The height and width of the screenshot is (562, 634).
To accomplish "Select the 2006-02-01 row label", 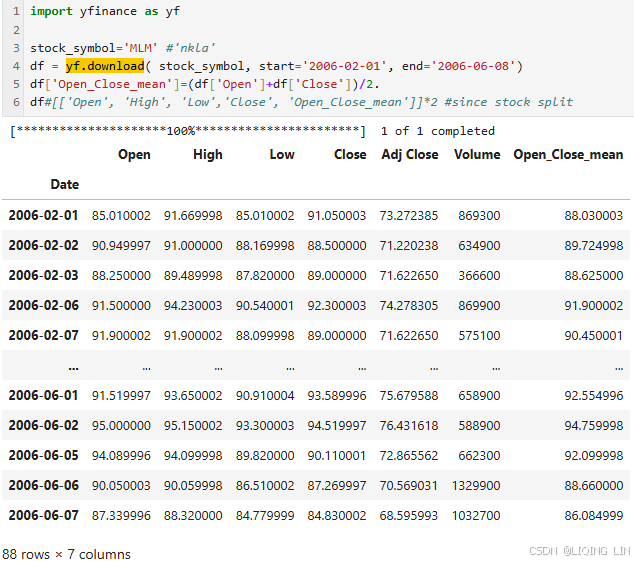I will tap(43, 215).
